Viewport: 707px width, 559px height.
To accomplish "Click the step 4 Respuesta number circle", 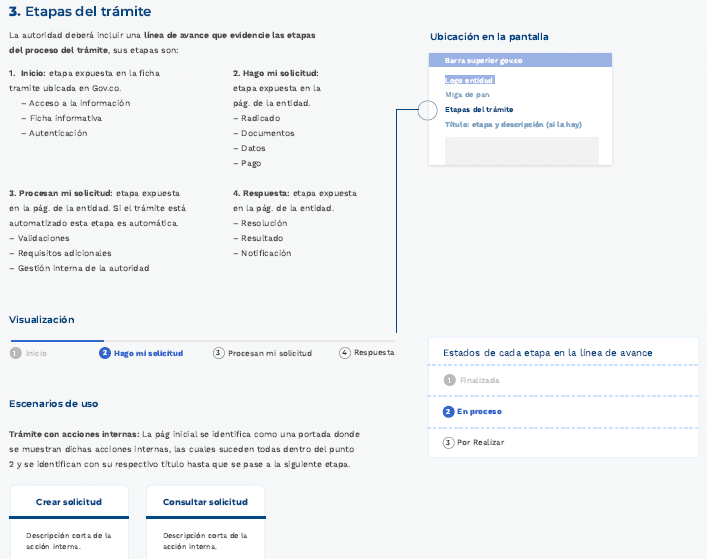I will 345,353.
